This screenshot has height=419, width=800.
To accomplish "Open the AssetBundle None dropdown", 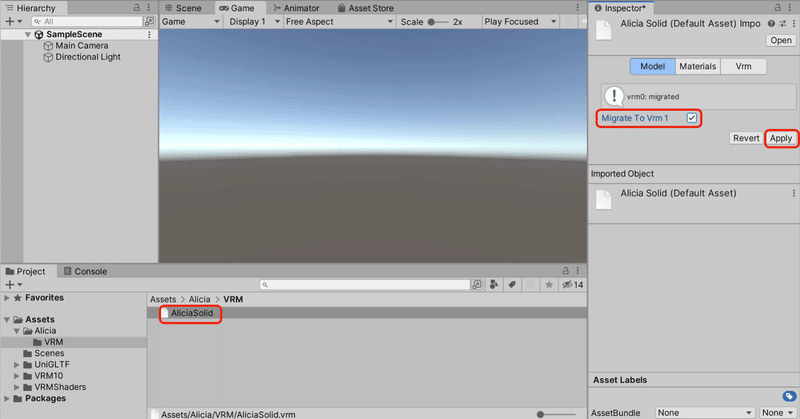I will [705, 412].
